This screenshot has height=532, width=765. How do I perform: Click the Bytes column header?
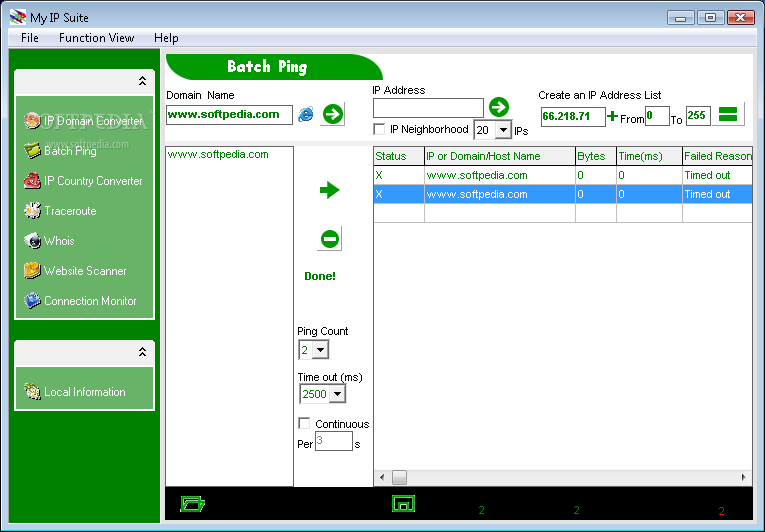(x=596, y=156)
